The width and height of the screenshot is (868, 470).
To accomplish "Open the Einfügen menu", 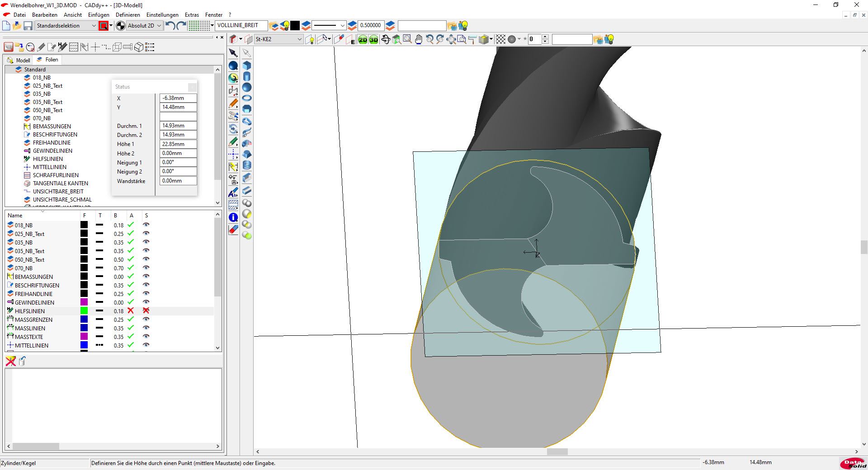I will (99, 14).
